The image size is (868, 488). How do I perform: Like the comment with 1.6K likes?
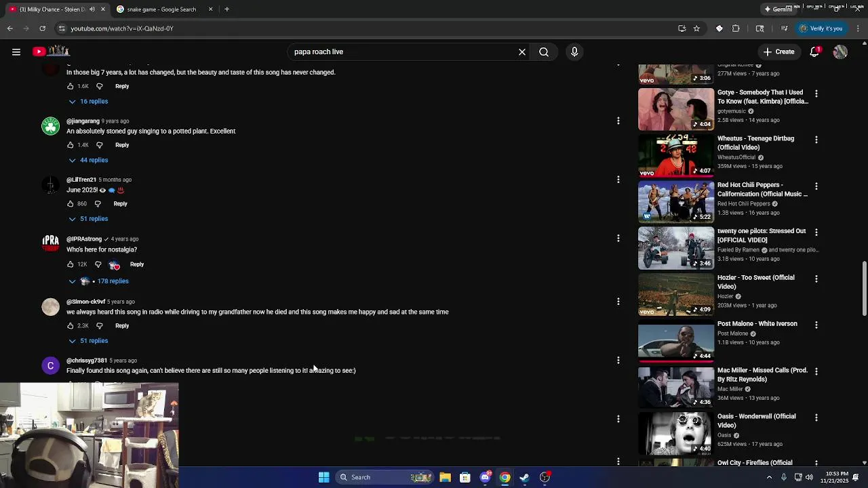[x=70, y=86]
